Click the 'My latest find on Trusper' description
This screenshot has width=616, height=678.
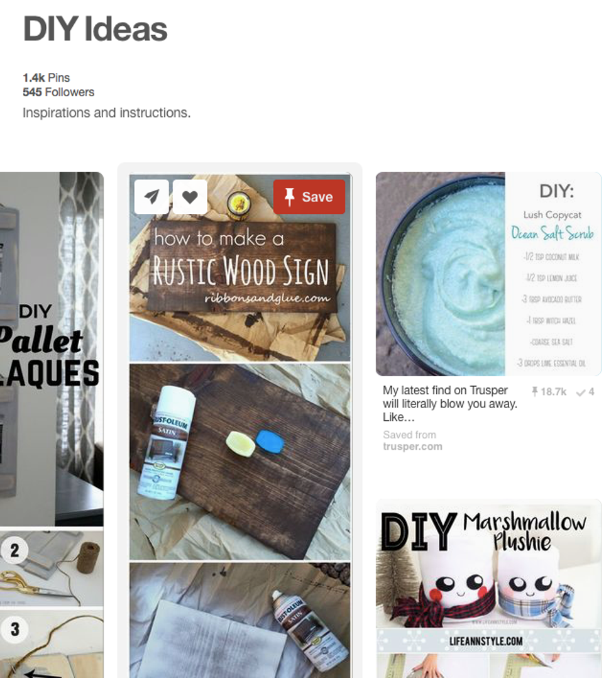tap(449, 403)
